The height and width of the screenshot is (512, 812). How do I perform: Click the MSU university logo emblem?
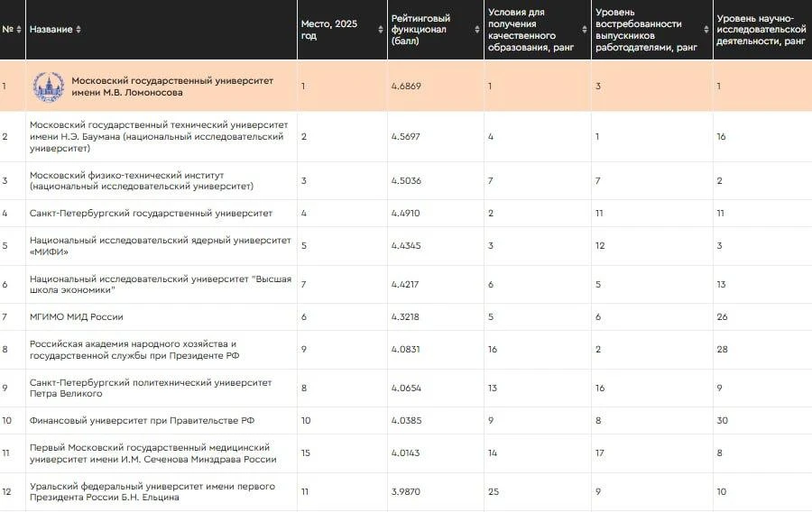coord(49,87)
